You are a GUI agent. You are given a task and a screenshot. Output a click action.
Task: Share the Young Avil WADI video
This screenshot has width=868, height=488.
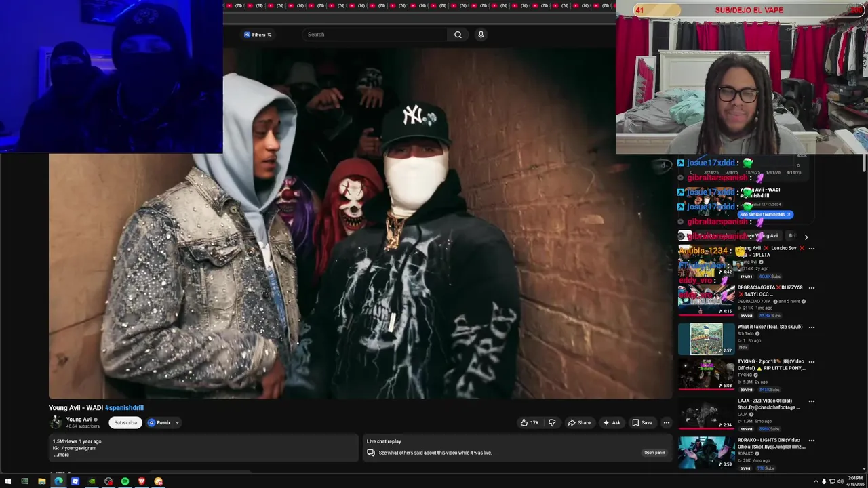coord(578,423)
